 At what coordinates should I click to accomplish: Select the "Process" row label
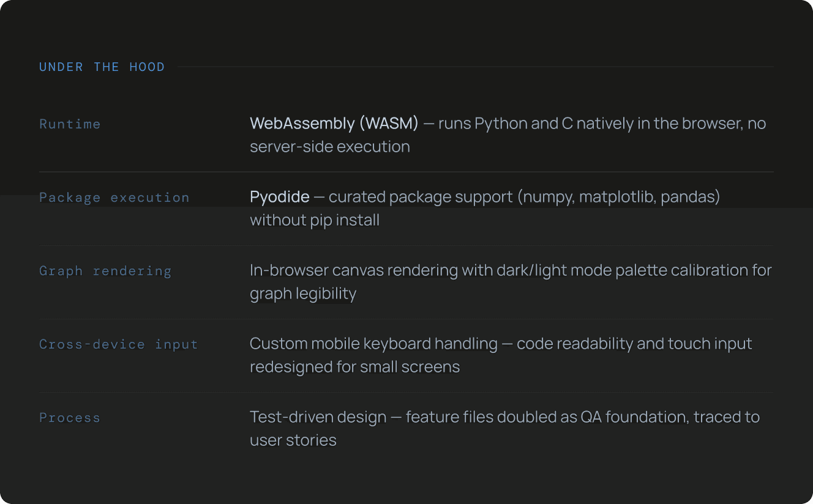(x=69, y=418)
